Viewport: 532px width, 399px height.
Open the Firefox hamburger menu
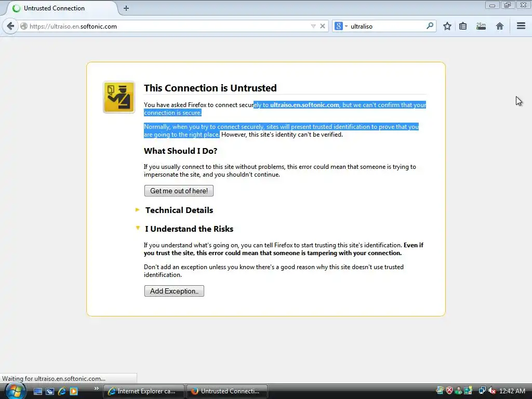[x=521, y=26]
